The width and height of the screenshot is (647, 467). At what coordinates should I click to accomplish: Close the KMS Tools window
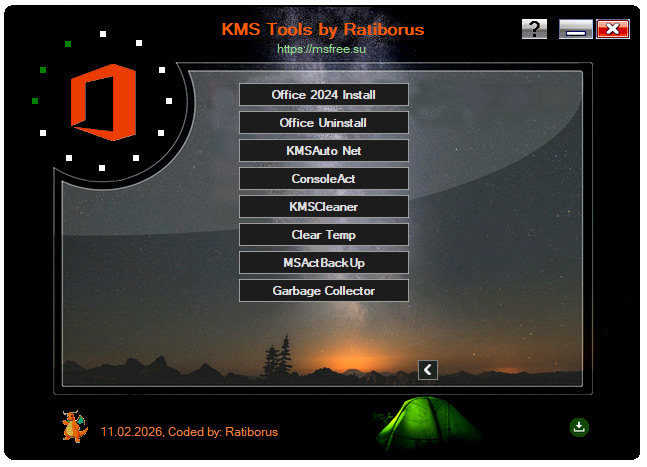(612, 29)
